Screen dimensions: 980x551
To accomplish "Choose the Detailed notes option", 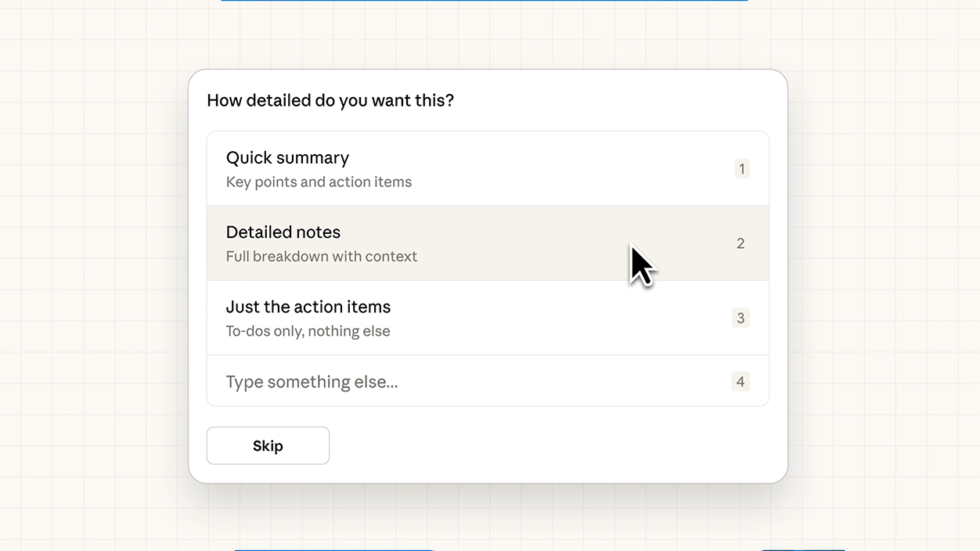I will [x=470, y=243].
